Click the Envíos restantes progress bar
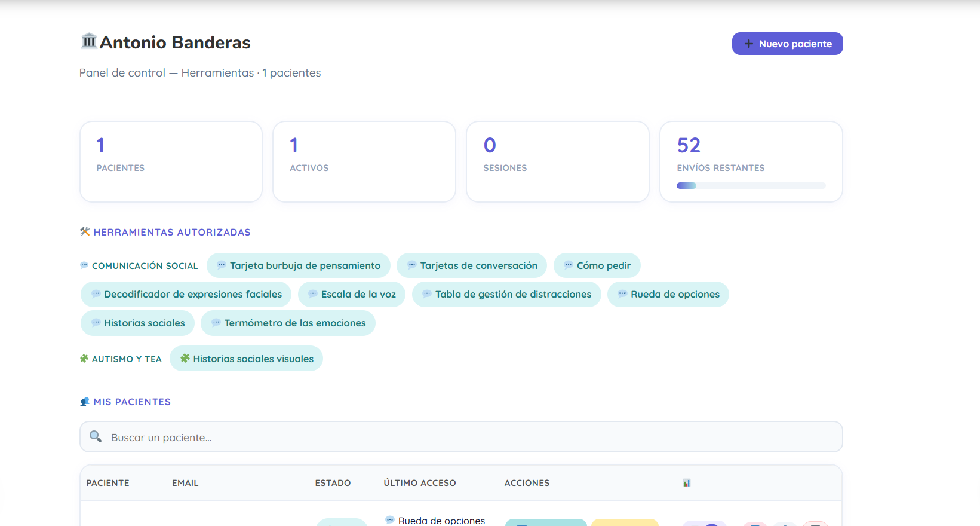This screenshot has width=980, height=526. click(751, 186)
